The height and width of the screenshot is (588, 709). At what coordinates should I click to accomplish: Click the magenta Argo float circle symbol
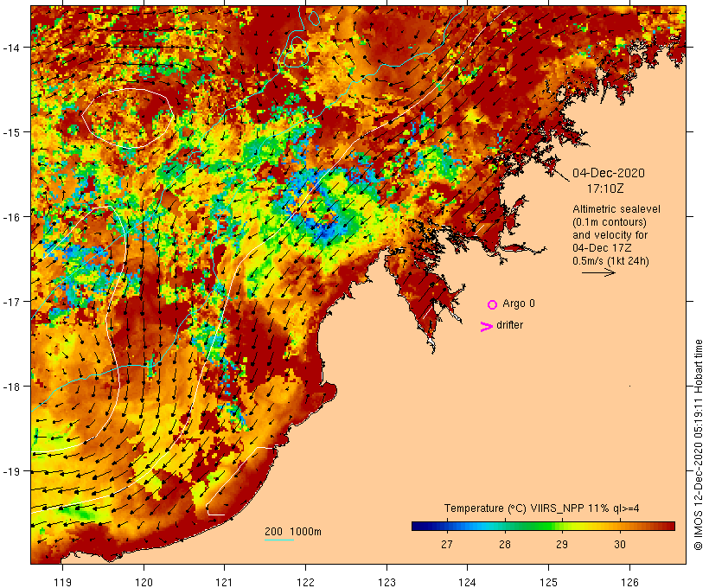pyautogui.click(x=492, y=304)
